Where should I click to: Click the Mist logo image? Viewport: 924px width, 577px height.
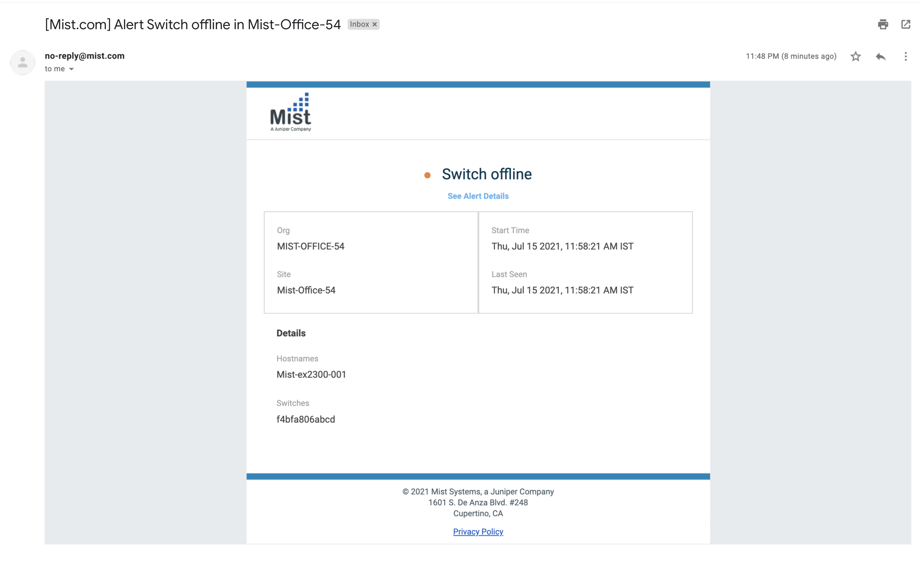pos(291,112)
